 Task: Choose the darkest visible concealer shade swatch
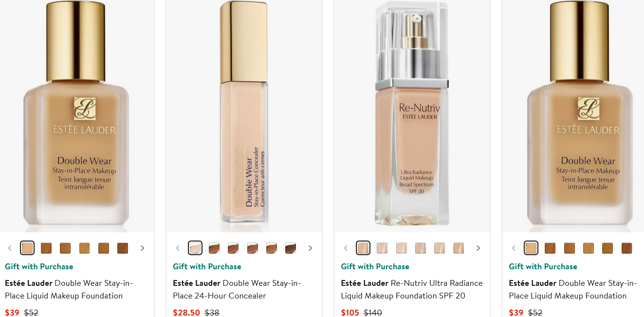(291, 248)
